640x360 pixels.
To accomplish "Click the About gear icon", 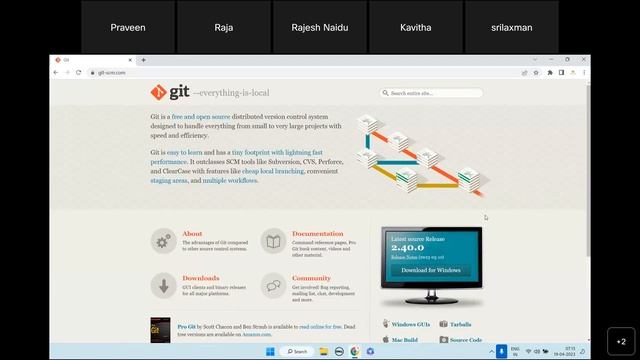I will coord(163,241).
